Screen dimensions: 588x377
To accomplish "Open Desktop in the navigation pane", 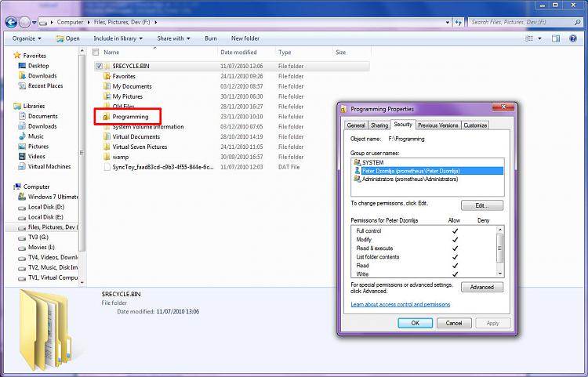I will [x=38, y=66].
